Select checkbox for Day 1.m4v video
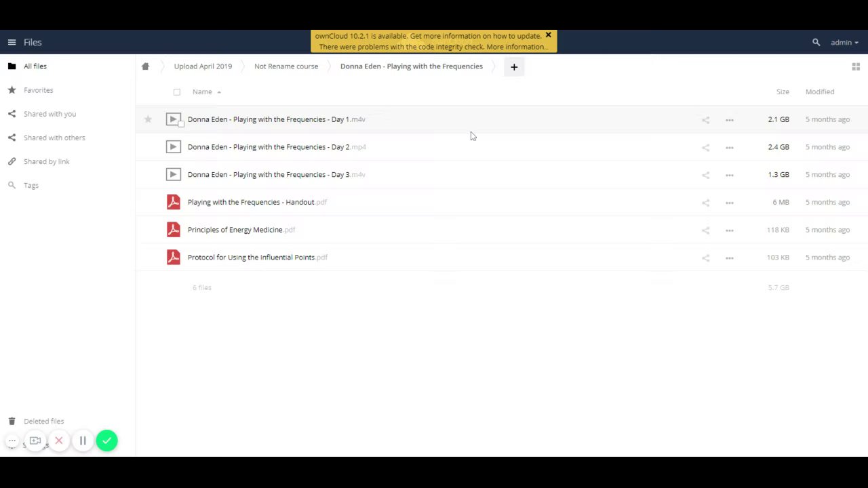868x488 pixels. pyautogui.click(x=181, y=124)
